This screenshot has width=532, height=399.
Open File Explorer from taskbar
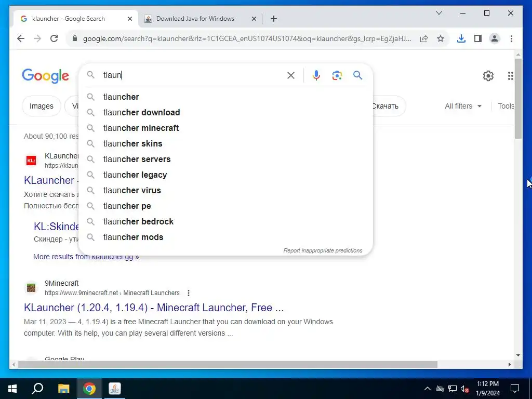point(63,389)
